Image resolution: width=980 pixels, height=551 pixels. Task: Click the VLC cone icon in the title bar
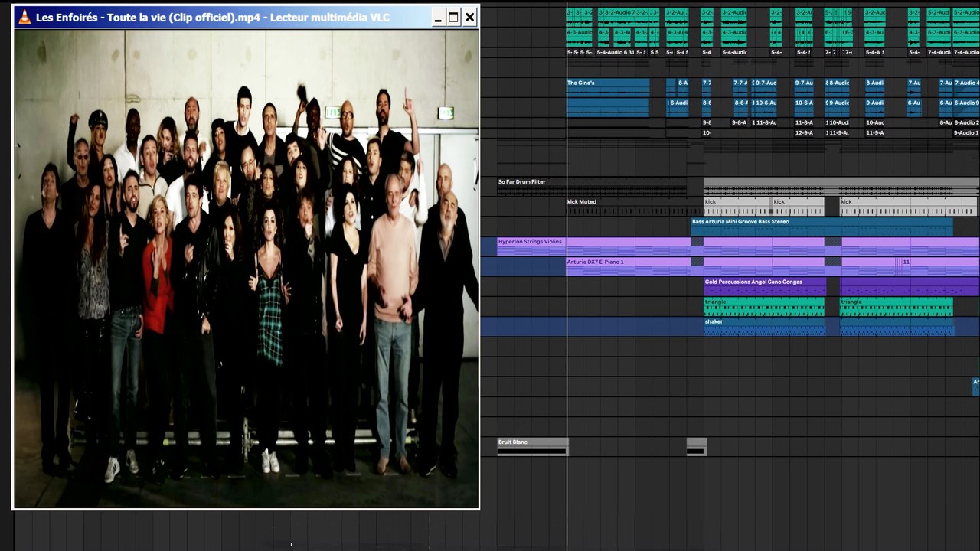[24, 17]
